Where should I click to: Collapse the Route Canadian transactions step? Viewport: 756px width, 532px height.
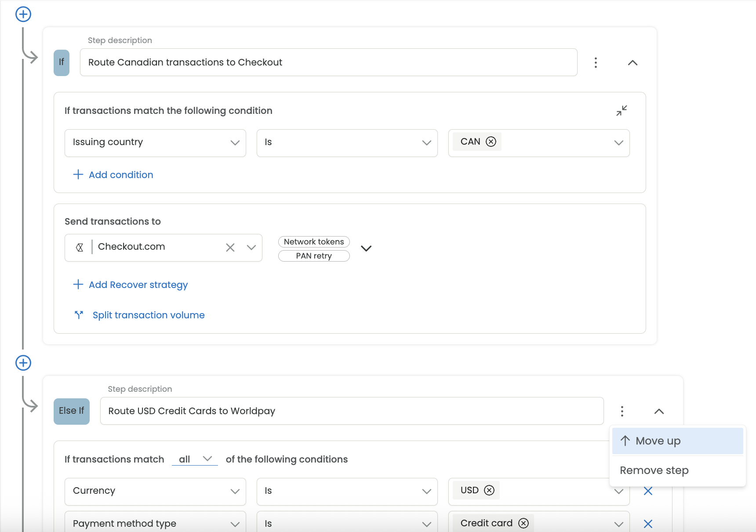[x=632, y=62]
